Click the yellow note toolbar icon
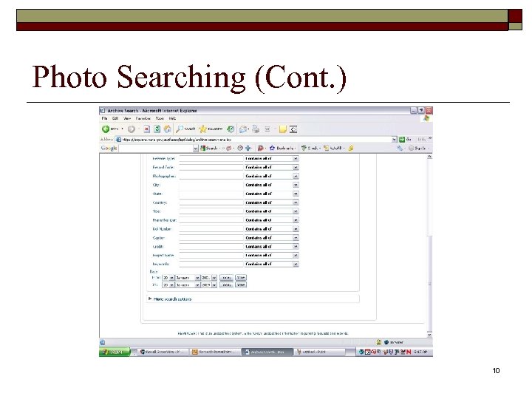532x399 pixels. [282, 129]
